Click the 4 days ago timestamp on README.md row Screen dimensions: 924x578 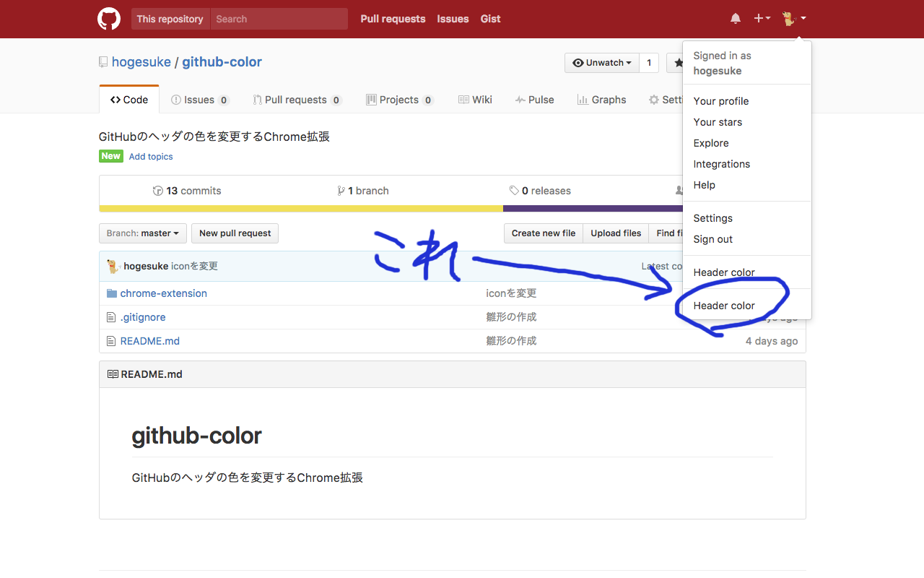(x=772, y=341)
